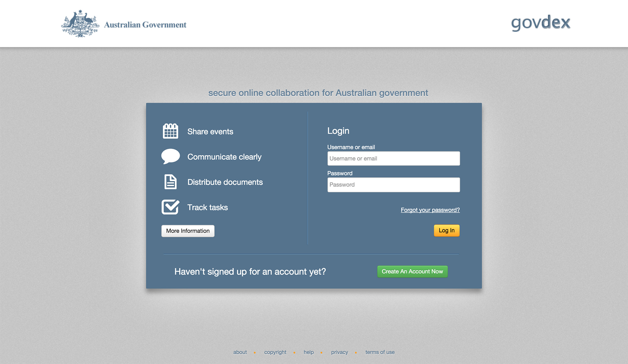This screenshot has width=628, height=364.
Task: Click the Username or email input field
Action: (393, 158)
